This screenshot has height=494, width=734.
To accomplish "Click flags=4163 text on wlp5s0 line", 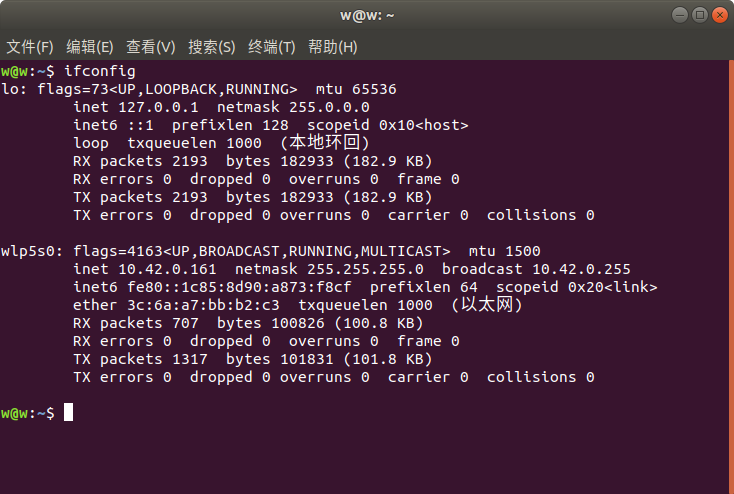I will click(x=118, y=251).
